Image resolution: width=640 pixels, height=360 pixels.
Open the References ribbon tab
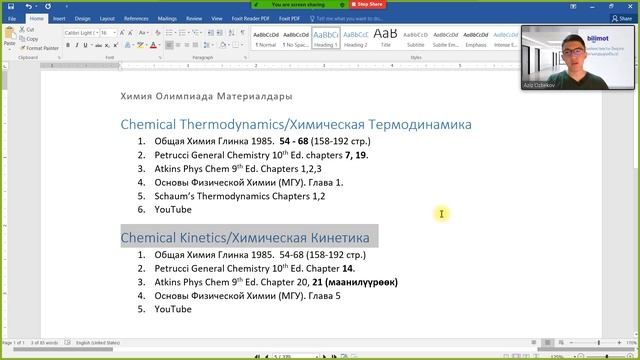click(x=136, y=19)
